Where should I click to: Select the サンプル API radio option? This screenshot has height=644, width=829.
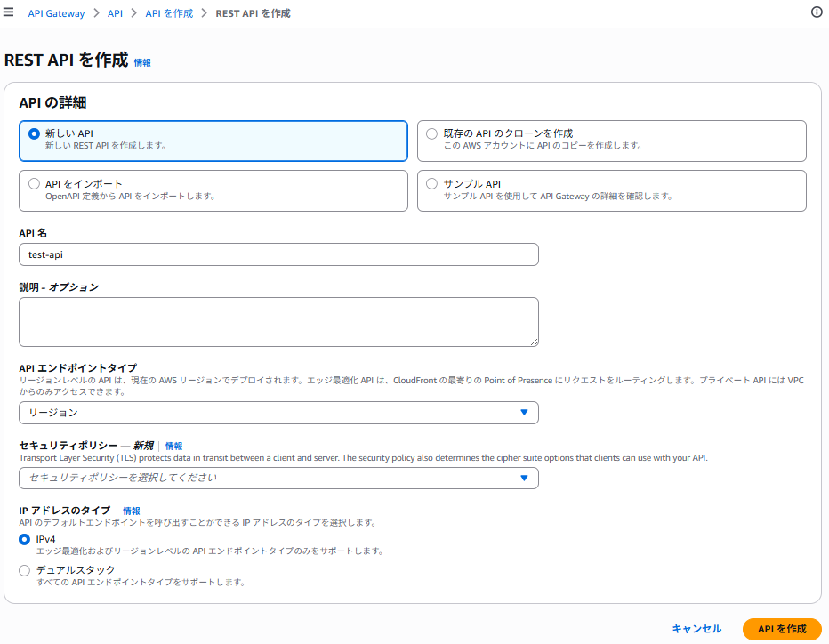coord(432,184)
